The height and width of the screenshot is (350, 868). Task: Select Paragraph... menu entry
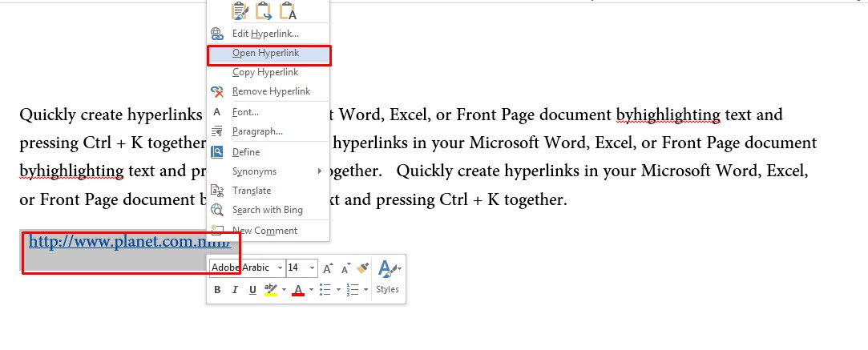click(268, 131)
